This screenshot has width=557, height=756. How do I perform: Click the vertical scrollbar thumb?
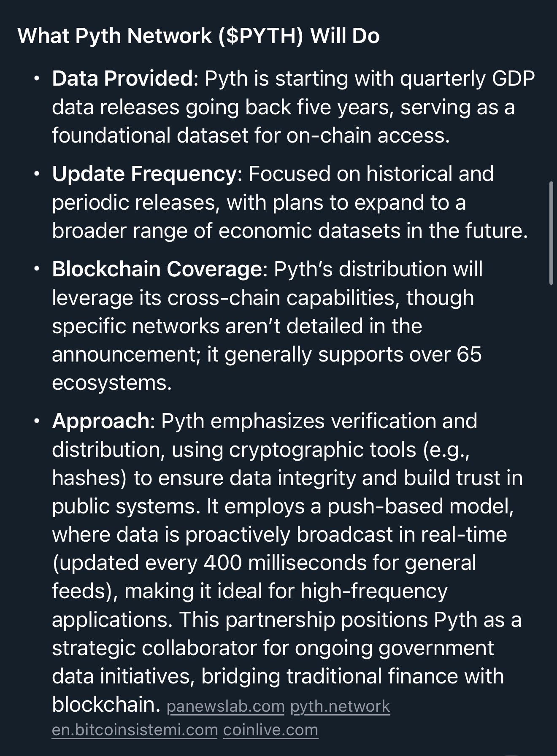pos(551,233)
